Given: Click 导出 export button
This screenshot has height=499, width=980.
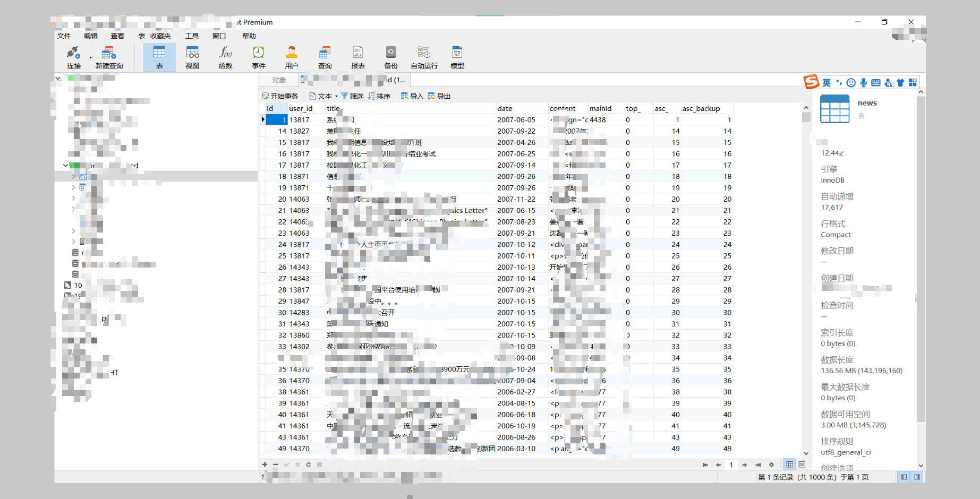Looking at the screenshot, I should tap(439, 96).
